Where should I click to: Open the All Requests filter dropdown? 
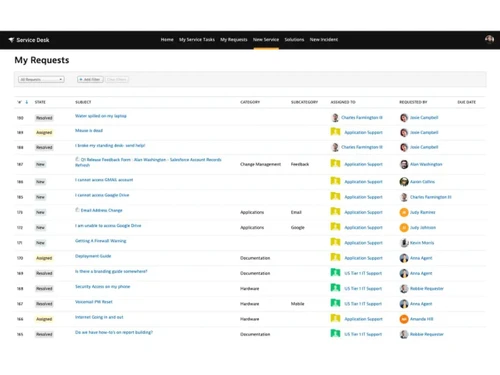[x=41, y=79]
